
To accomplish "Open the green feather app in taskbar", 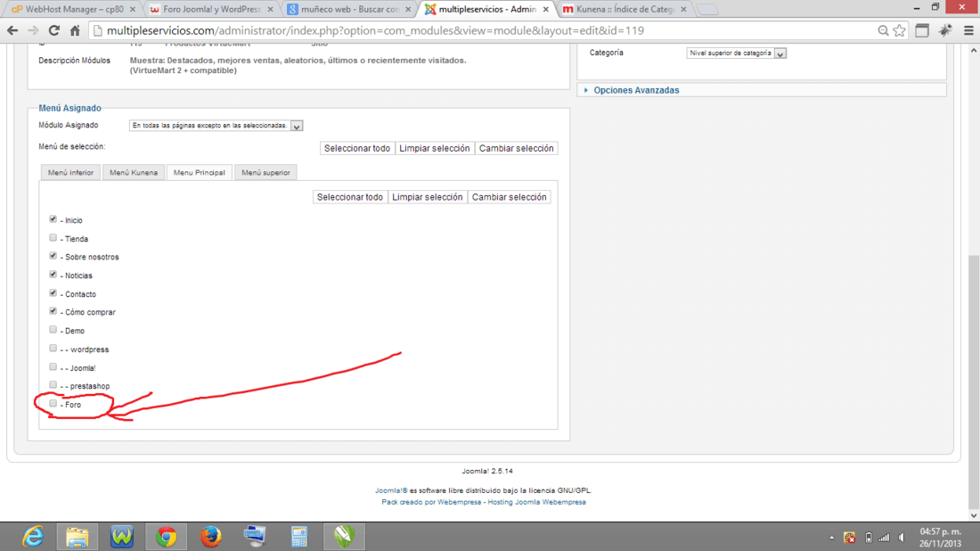I will click(344, 537).
